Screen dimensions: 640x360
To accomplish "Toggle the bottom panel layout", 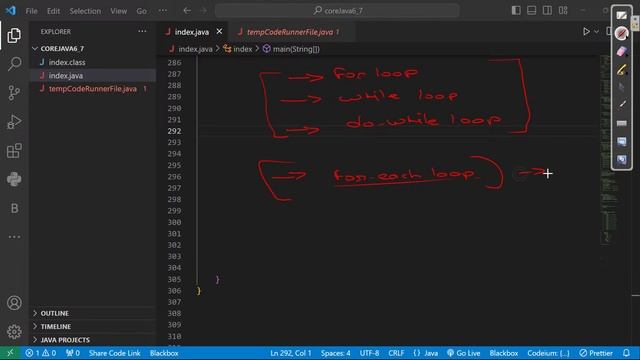I will coord(531,11).
